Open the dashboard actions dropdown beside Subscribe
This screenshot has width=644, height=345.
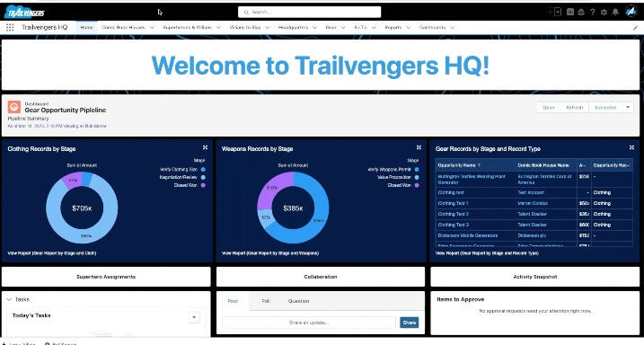(x=628, y=108)
